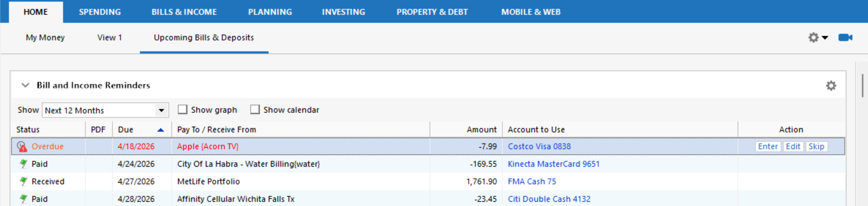Open the SPENDING tab
The width and height of the screenshot is (868, 206).
100,12
